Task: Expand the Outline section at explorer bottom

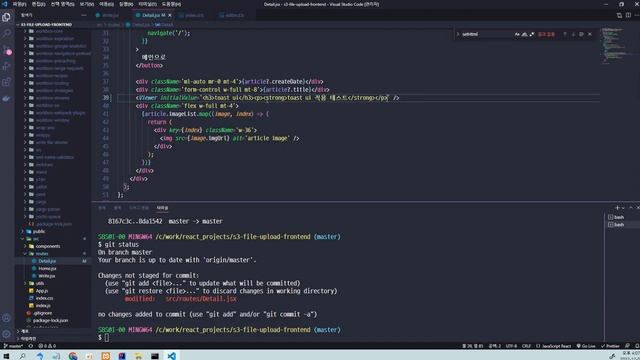Action: click(25, 331)
